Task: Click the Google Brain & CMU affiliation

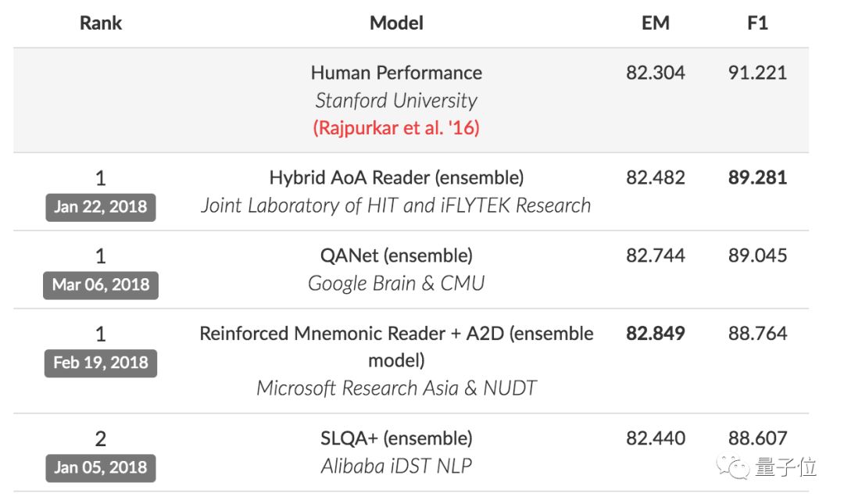Action: (x=396, y=283)
